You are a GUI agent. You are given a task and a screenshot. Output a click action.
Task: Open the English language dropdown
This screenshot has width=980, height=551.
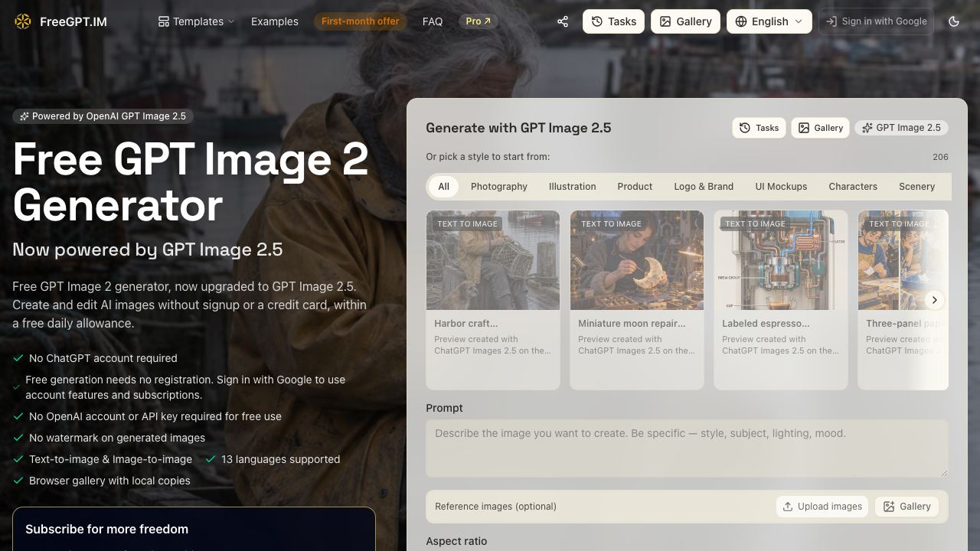[x=769, y=21]
